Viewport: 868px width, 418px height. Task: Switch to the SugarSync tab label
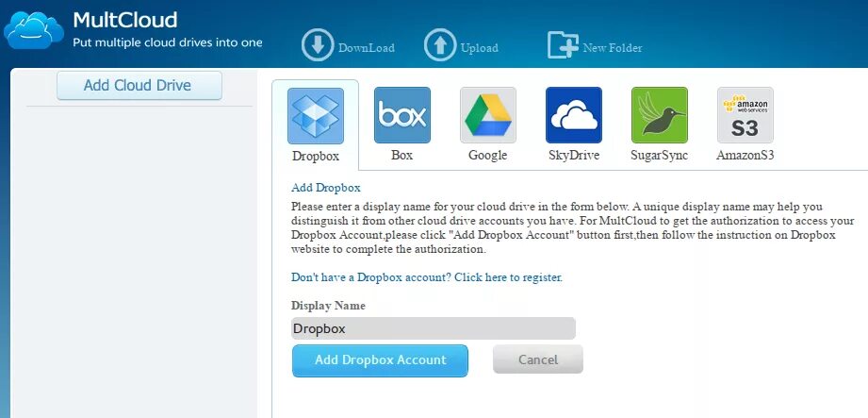660,156
